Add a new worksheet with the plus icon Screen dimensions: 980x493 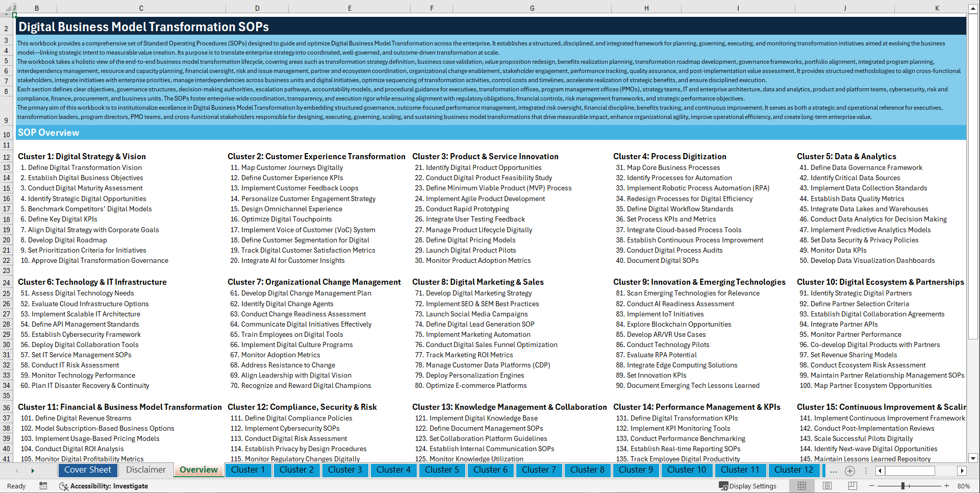(850, 471)
